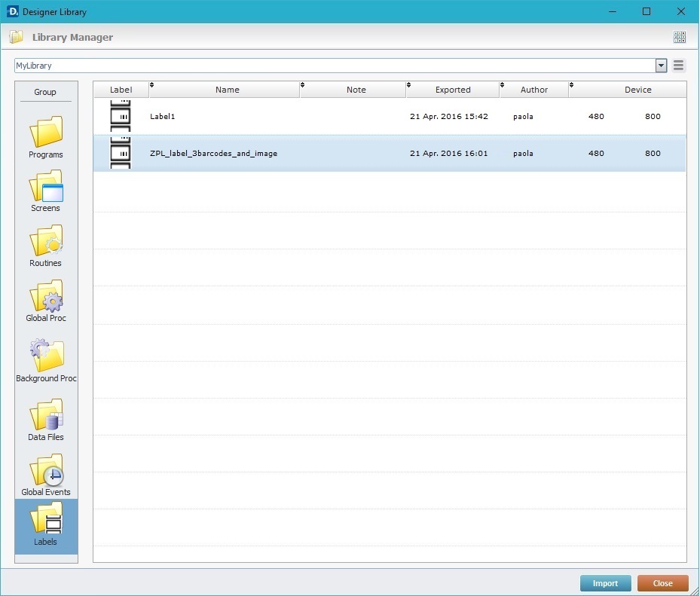Click device value 800 in Label1 row

tap(653, 117)
